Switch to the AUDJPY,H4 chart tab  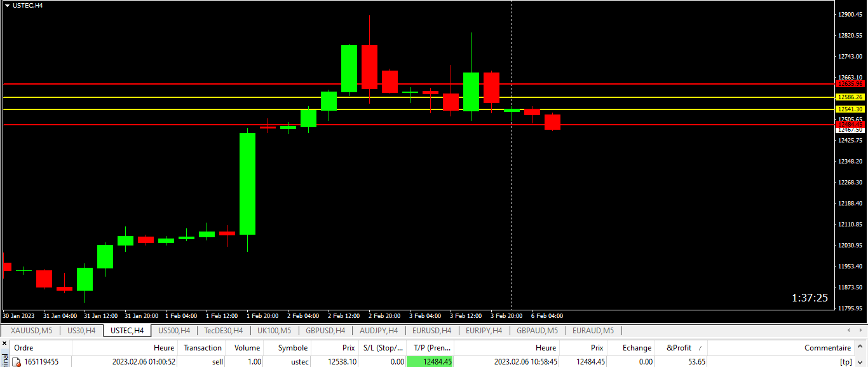coord(379,331)
